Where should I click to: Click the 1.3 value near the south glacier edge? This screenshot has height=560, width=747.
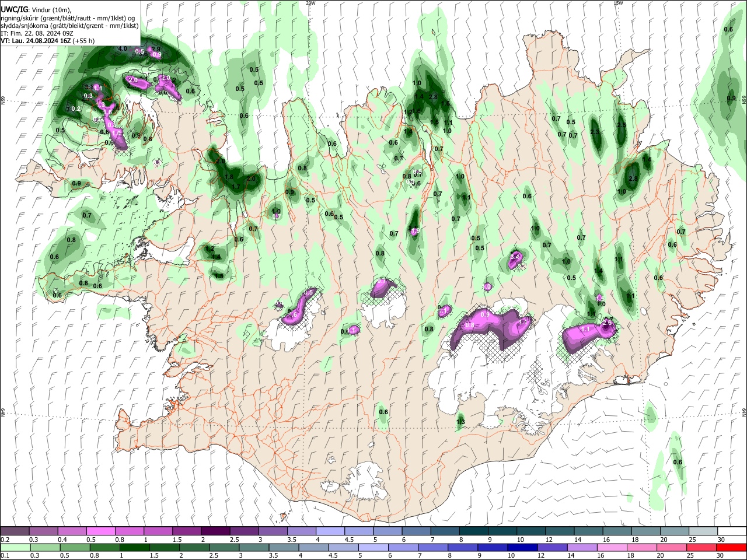pyautogui.click(x=460, y=422)
